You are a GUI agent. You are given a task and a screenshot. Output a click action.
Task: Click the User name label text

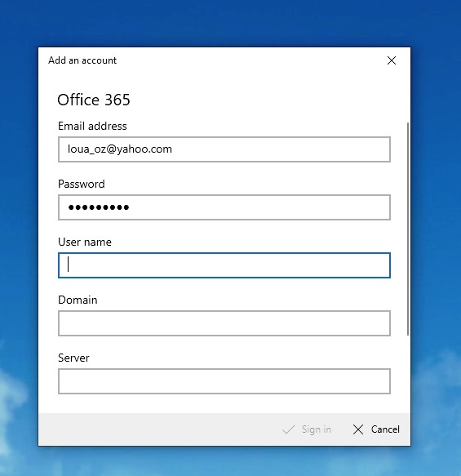85,242
